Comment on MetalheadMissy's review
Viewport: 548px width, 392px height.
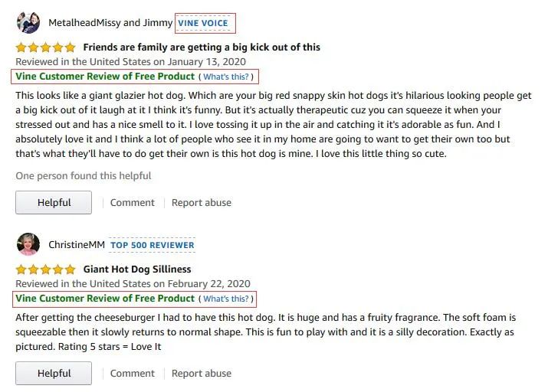point(132,203)
